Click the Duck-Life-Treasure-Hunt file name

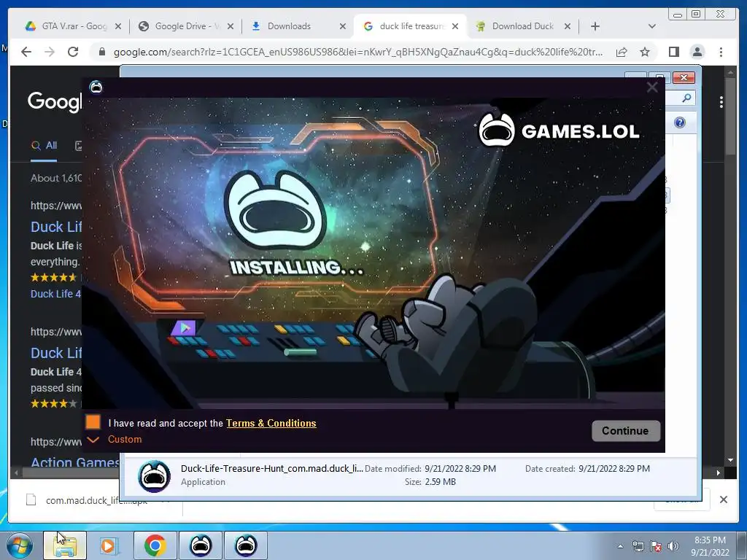tap(271, 469)
